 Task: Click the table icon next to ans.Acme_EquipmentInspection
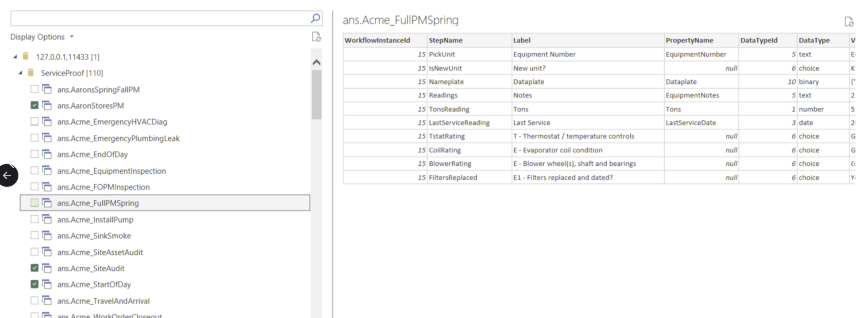click(x=47, y=170)
